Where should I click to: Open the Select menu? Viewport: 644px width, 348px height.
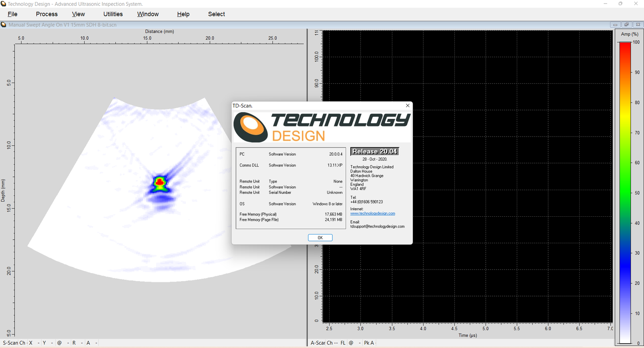click(x=217, y=14)
